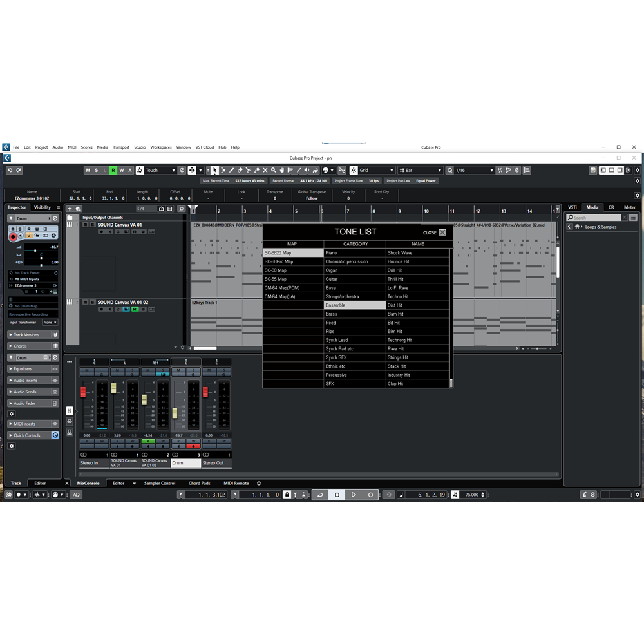Expand the MIDI Inserts inspector section
This screenshot has width=644, height=644.
[x=33, y=424]
